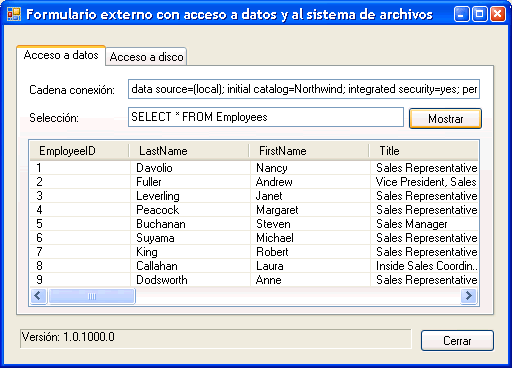Click the horizontal scrollbar thumb
512x368 pixels.
[x=92, y=296]
